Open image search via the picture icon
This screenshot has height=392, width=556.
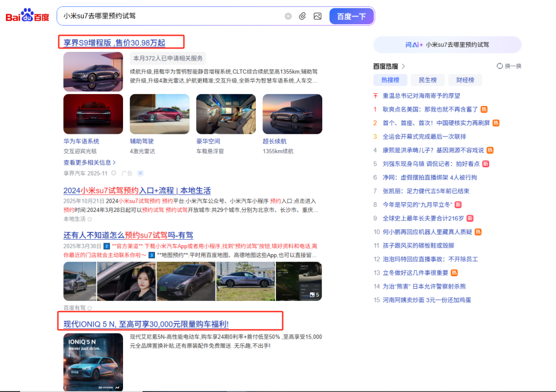317,15
